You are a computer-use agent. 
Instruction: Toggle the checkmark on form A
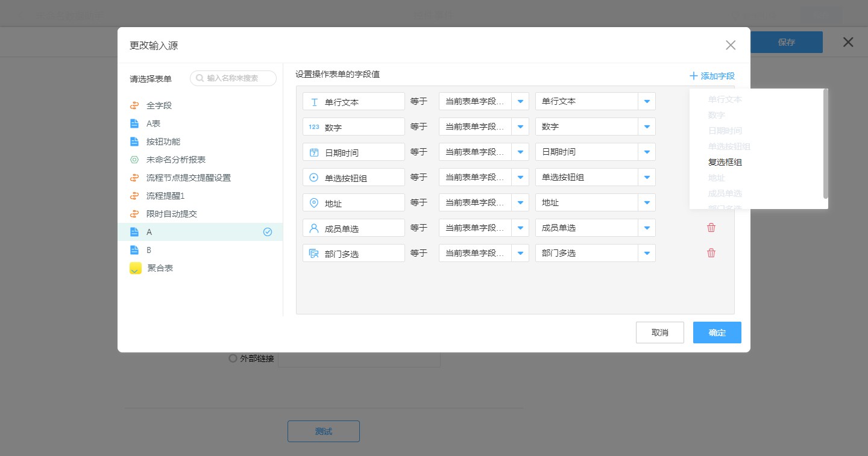(x=268, y=232)
